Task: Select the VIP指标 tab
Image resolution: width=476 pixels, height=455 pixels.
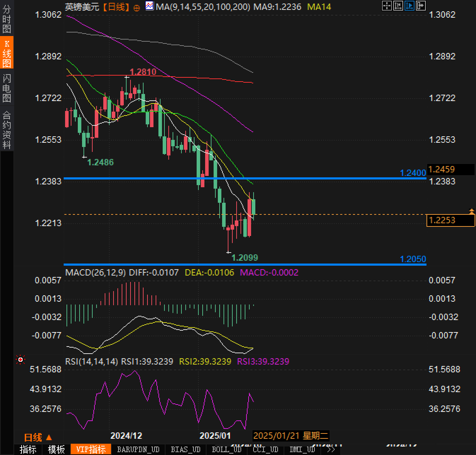Action: point(91,449)
